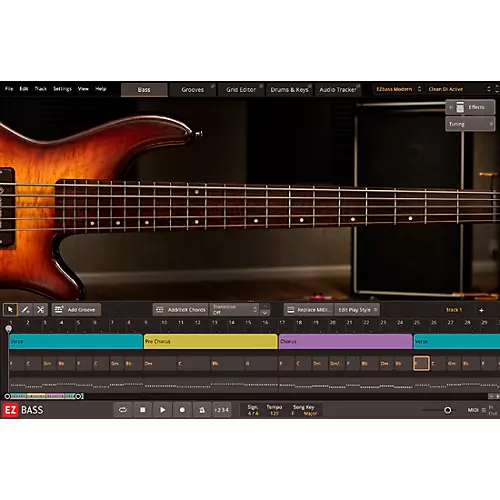
Task: Open the Transition dropdown set to Off
Action: click(235, 310)
